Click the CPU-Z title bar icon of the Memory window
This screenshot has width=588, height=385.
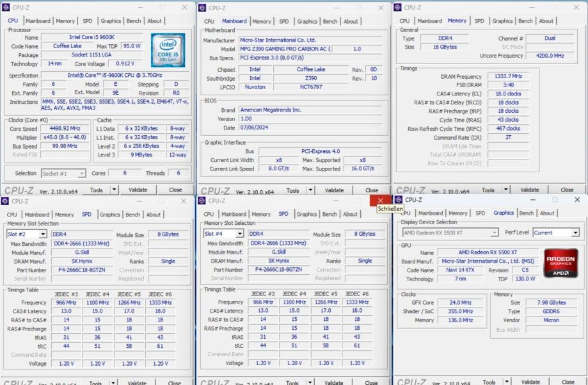click(397, 7)
